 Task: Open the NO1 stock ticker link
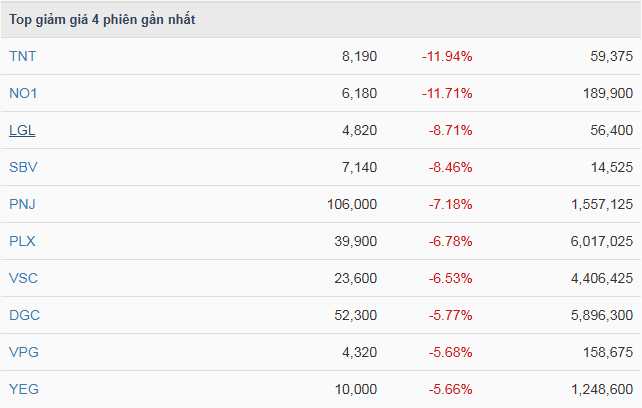pyautogui.click(x=23, y=93)
